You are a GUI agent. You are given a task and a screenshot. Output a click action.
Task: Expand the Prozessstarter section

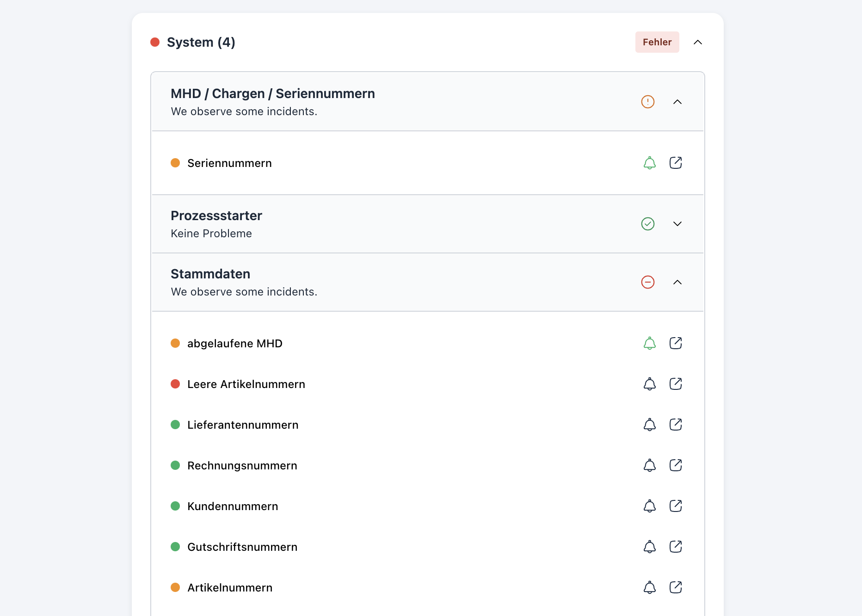tap(678, 224)
